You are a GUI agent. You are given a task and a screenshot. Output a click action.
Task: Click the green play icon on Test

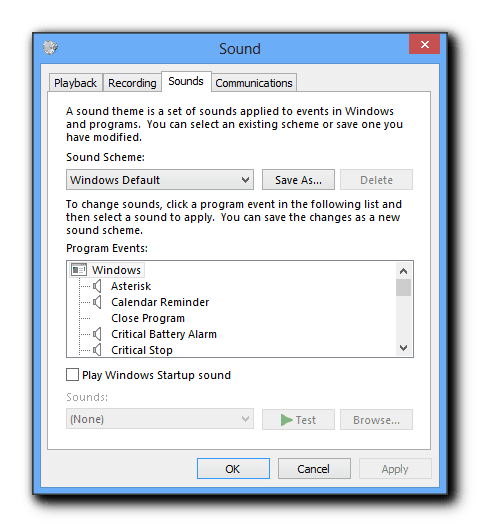286,420
